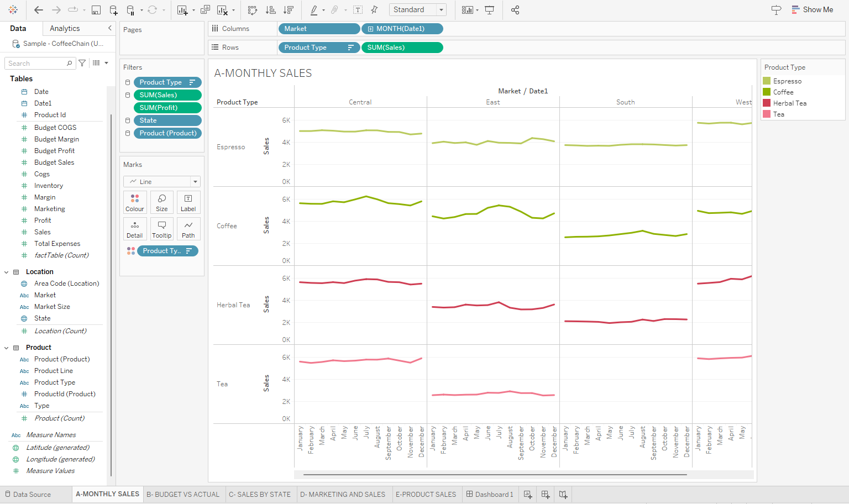This screenshot has height=504, width=849.
Task: Swap rows and columns
Action: pyautogui.click(x=253, y=10)
